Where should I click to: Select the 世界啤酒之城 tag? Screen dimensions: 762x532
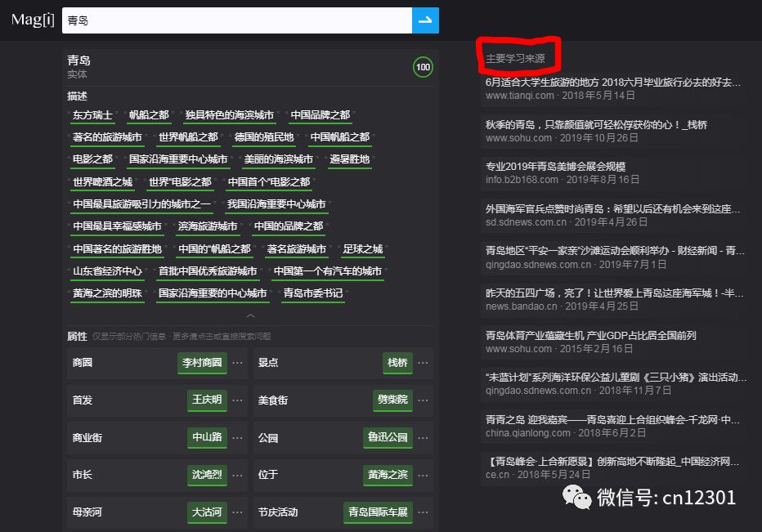point(102,182)
